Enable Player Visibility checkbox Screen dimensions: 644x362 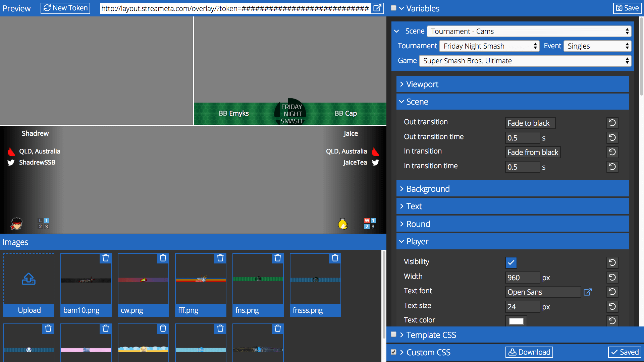(x=511, y=262)
